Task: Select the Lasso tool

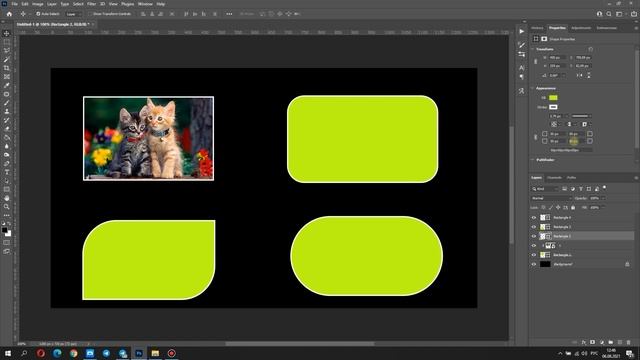Action: tap(7, 51)
